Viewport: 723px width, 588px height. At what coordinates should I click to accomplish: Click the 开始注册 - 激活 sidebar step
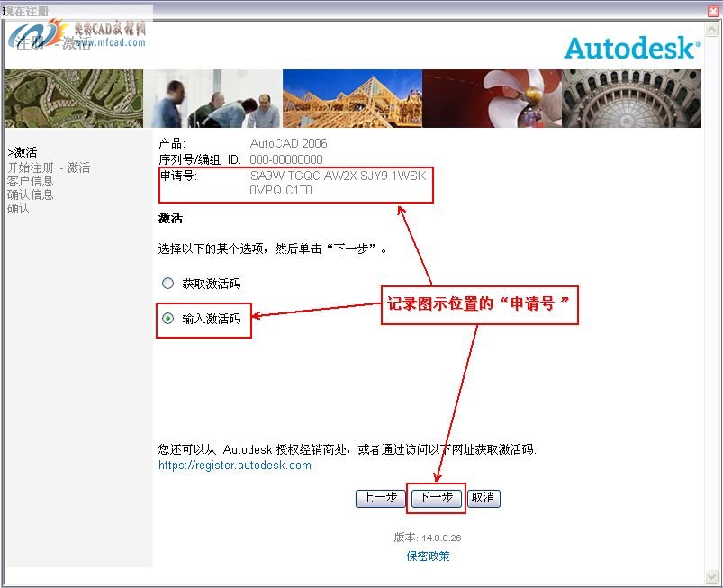tap(49, 167)
